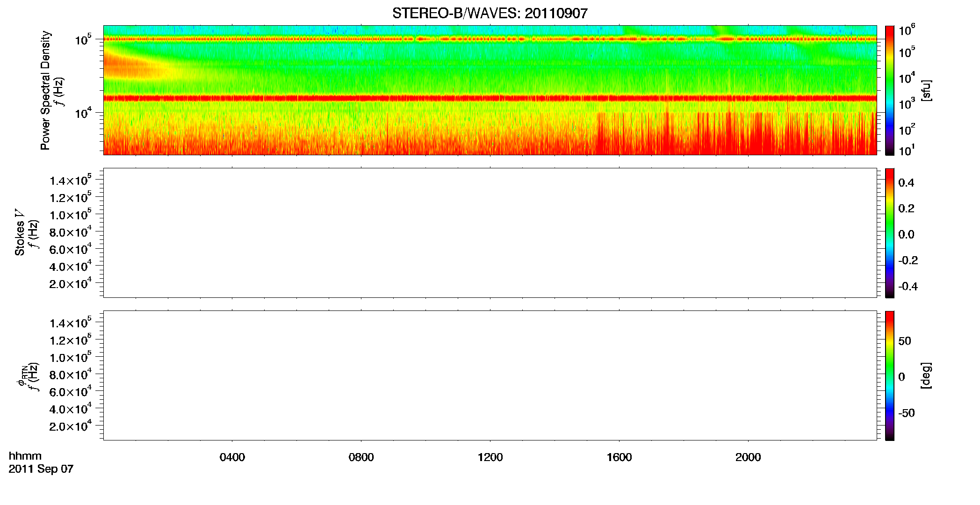Viewport: 980px width, 505px height.
Task: Click the hhmm axis unit label
Action: (25, 456)
